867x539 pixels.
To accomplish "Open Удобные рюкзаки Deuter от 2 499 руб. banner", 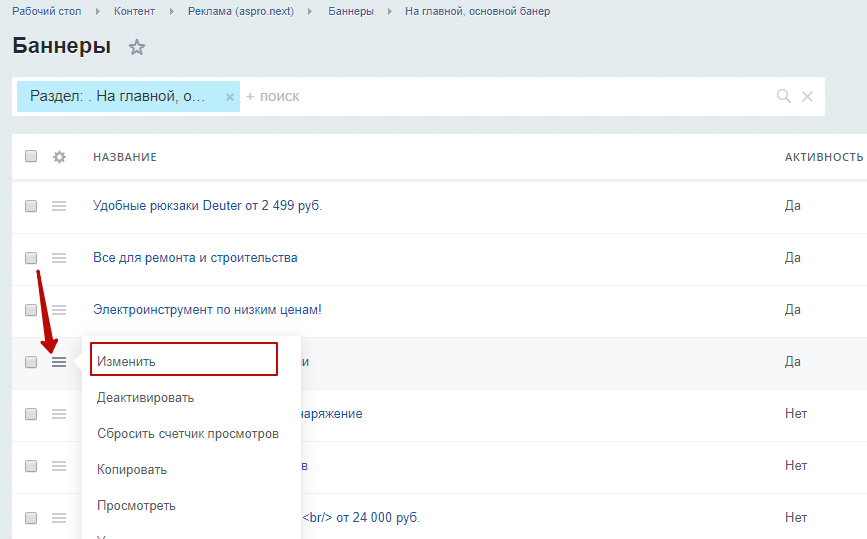I will (x=207, y=206).
